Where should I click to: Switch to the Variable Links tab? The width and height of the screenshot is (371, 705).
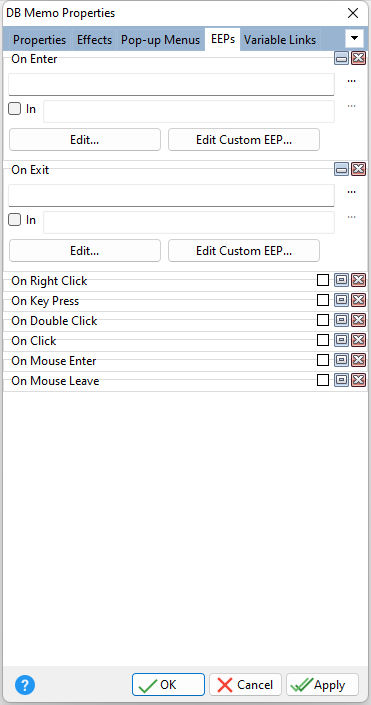tap(280, 40)
